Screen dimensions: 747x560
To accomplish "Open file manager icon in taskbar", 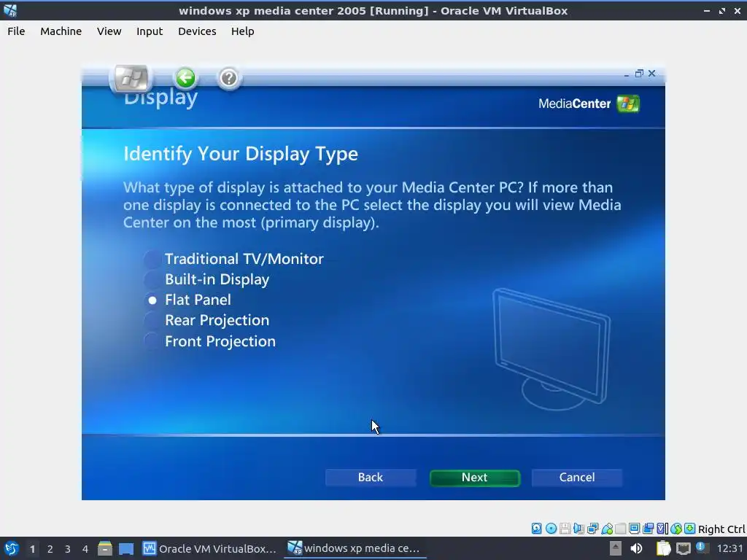I will tap(105, 548).
